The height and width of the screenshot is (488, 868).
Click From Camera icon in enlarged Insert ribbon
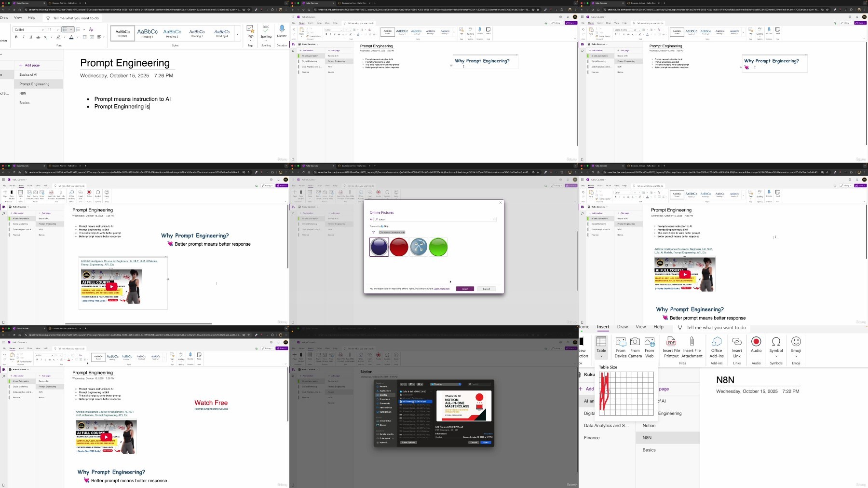click(635, 342)
